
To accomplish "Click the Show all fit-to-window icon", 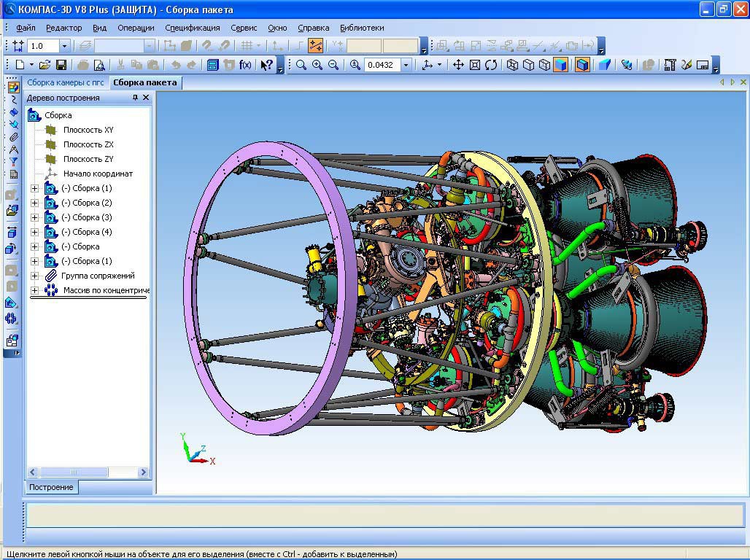I will (x=475, y=65).
